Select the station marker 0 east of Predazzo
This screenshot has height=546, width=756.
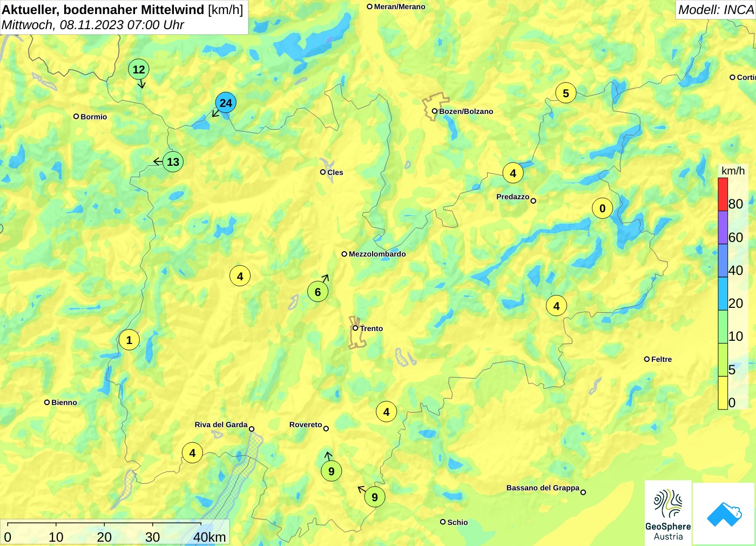(603, 208)
